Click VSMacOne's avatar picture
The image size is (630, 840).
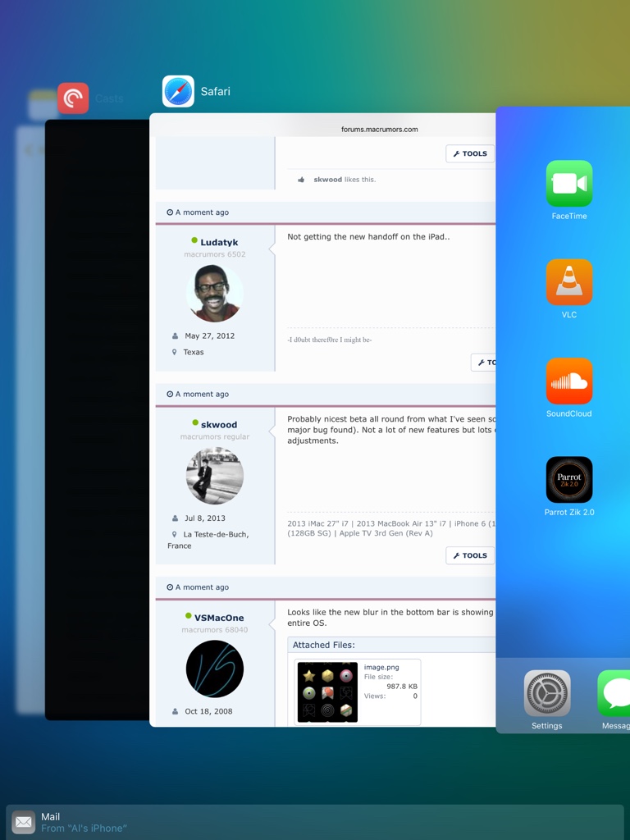coord(215,669)
